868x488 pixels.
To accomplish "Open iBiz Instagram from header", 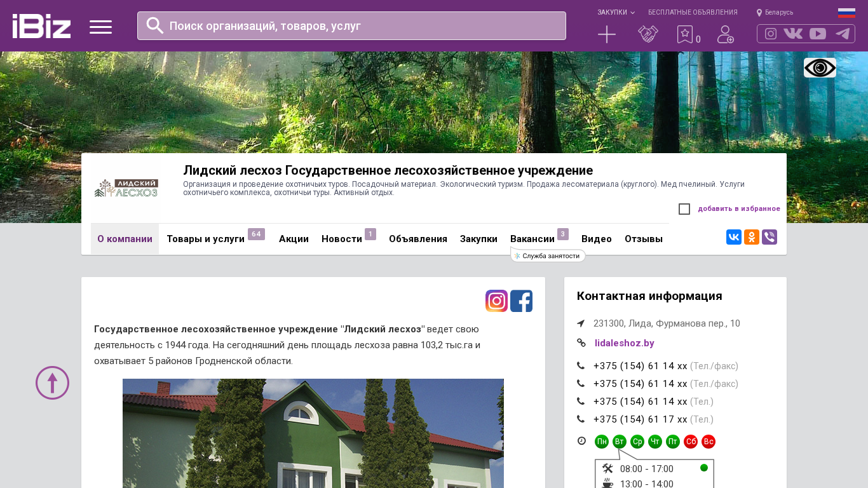I will coord(771,34).
